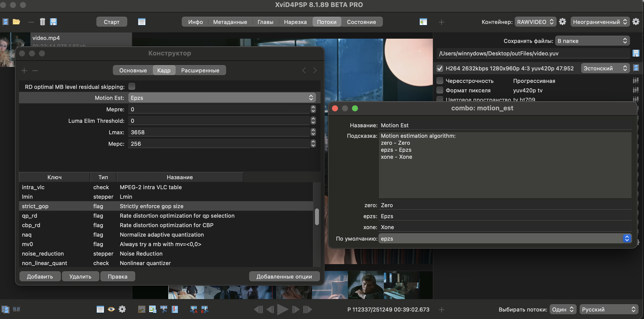
Task: Click the floppy disk save icon in top toolbar
Action: pyautogui.click(x=53, y=22)
